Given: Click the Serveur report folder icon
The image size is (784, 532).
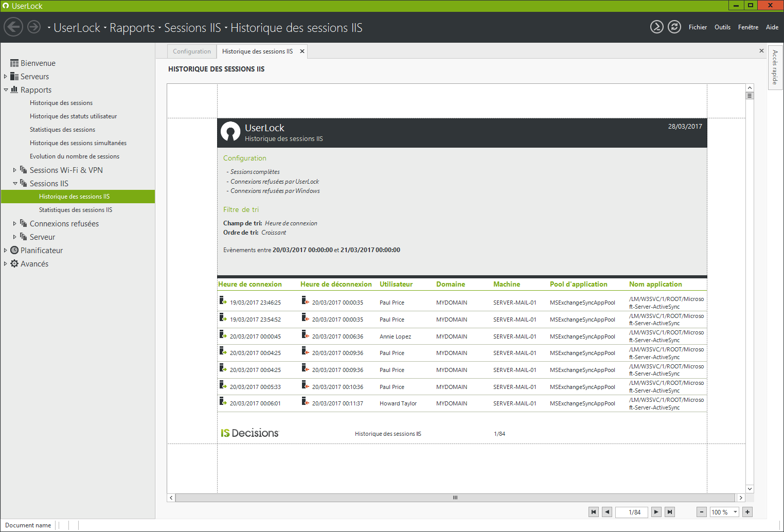Looking at the screenshot, I should [x=24, y=237].
